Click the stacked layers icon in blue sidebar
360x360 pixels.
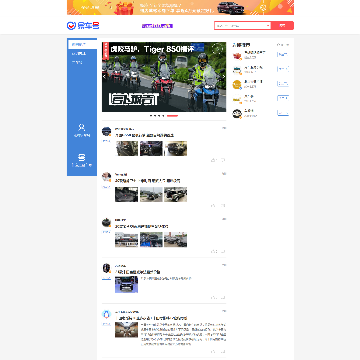click(x=82, y=157)
